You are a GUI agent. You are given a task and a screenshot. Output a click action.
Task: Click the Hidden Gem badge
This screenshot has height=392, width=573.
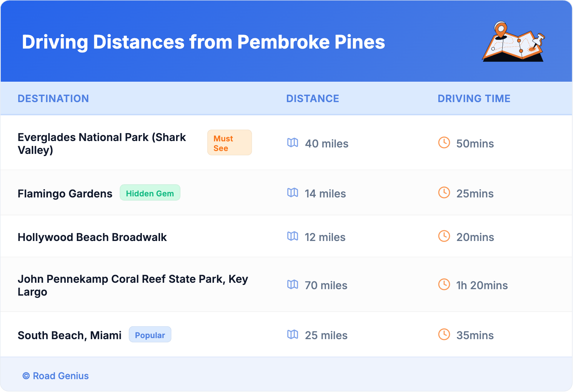point(150,193)
